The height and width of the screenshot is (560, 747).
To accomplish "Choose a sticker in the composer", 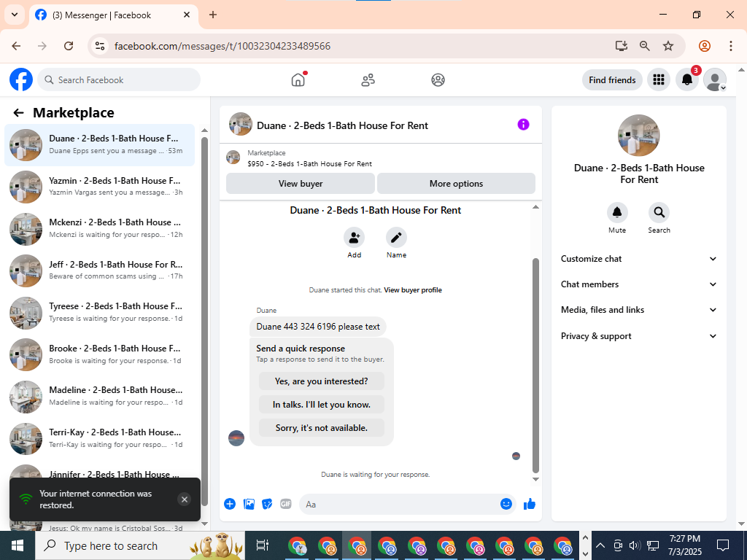I will click(267, 504).
